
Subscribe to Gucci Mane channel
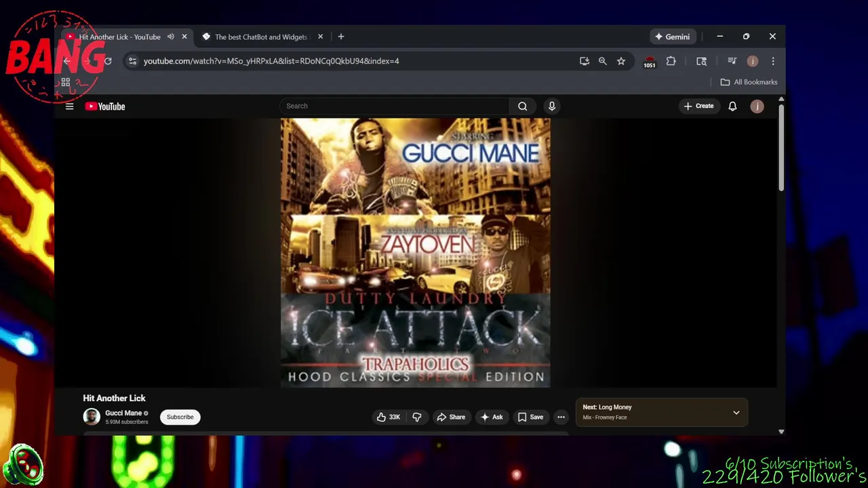tap(180, 417)
